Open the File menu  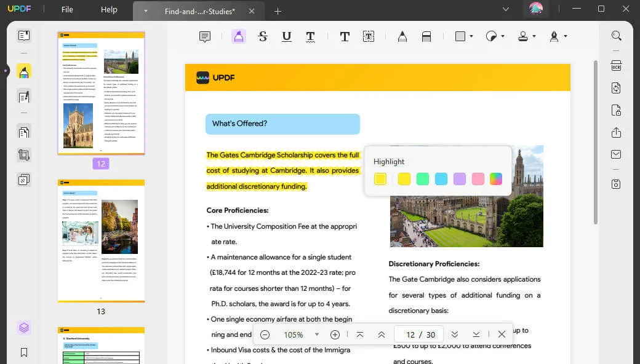66,9
